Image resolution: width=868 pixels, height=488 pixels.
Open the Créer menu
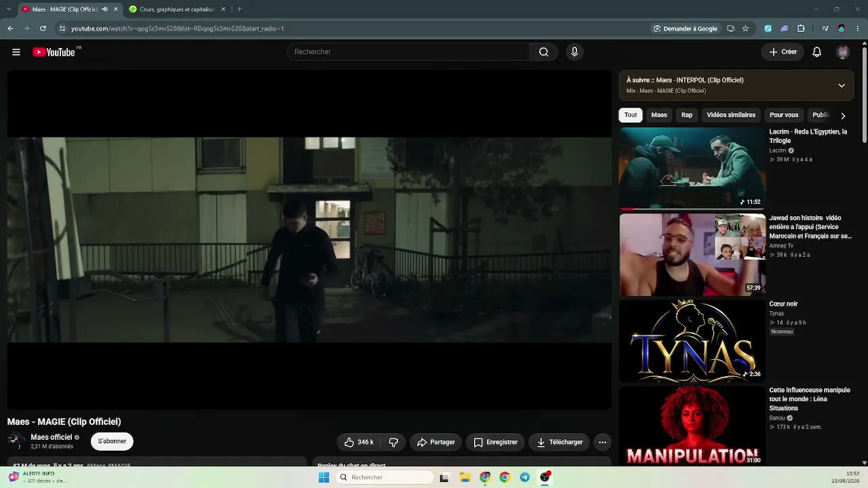(x=783, y=52)
